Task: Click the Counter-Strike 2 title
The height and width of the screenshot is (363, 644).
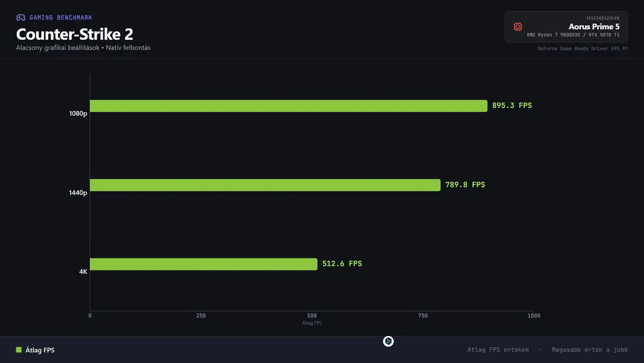Action: [75, 34]
